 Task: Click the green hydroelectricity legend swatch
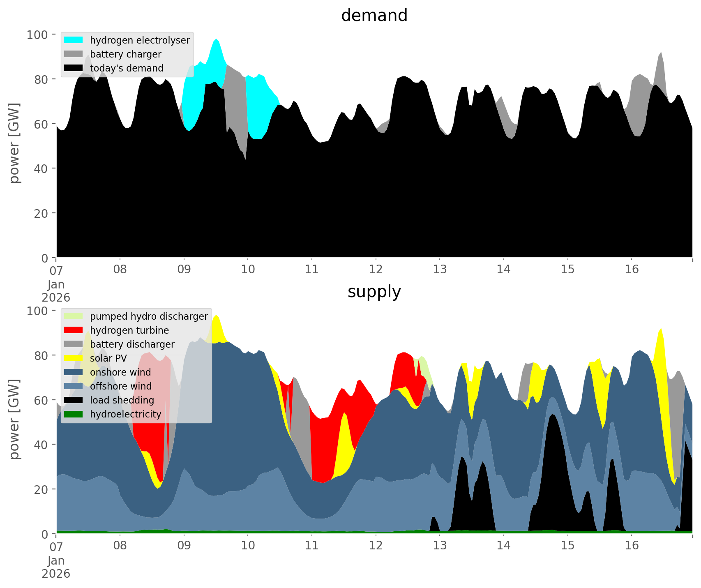74,414
